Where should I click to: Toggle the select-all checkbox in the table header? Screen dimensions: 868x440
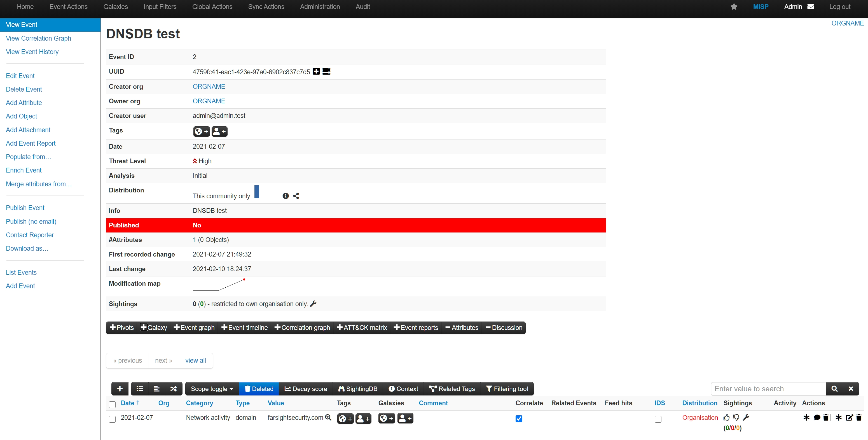(112, 405)
